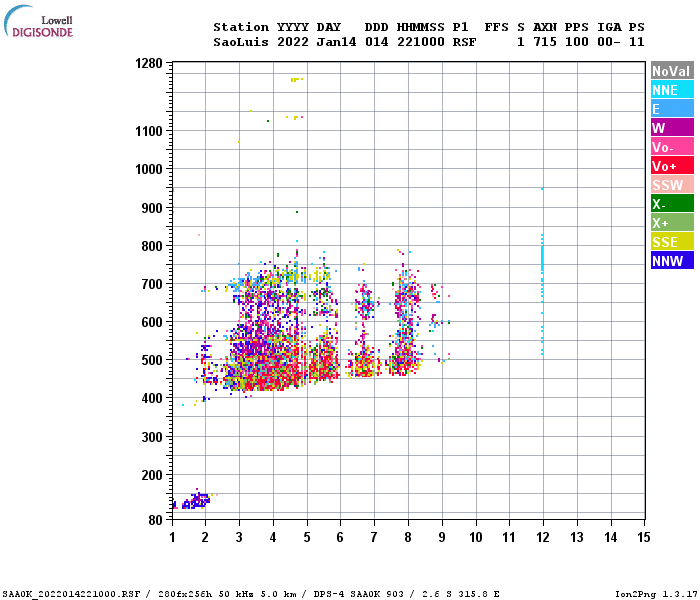Click the frequency axis label 12
The width and height of the screenshot is (700, 600).
click(x=542, y=537)
